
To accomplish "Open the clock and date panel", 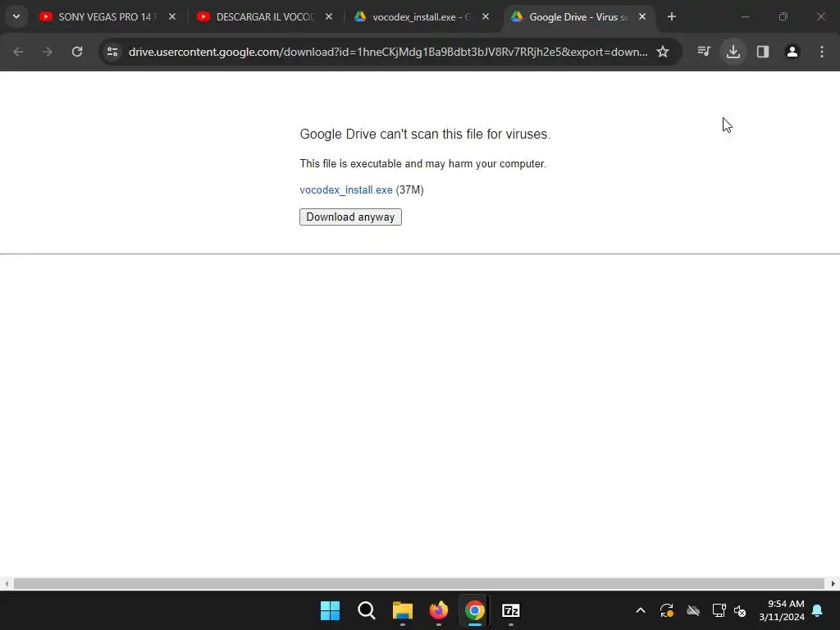I will 782,610.
